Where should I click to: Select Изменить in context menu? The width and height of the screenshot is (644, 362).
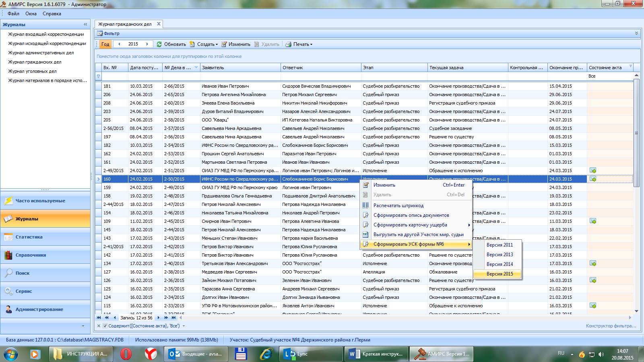(416, 185)
